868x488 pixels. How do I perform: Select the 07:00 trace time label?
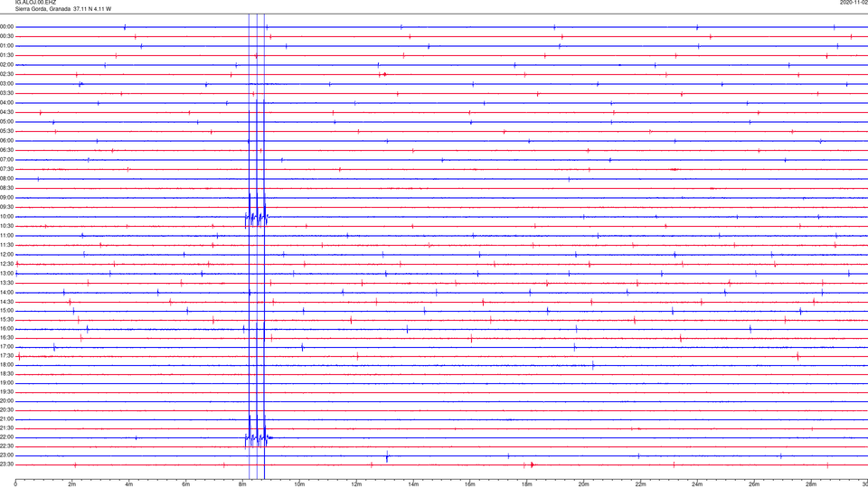(x=7, y=160)
